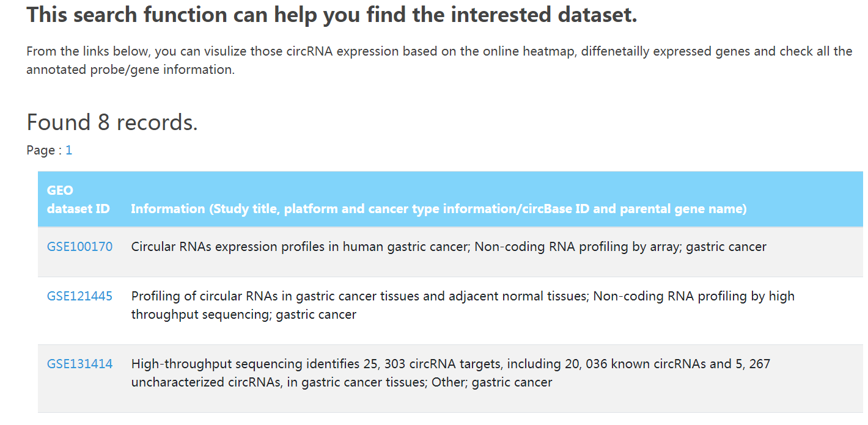Click the 'High-throughput sequencing identifies' description text
Viewport: 868px width, 425px height.
[451, 373]
